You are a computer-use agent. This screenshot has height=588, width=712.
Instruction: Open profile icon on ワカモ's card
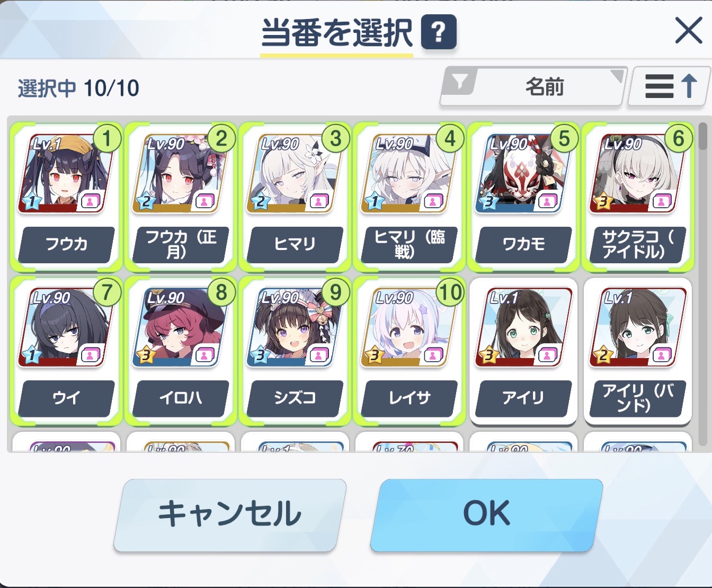(547, 201)
